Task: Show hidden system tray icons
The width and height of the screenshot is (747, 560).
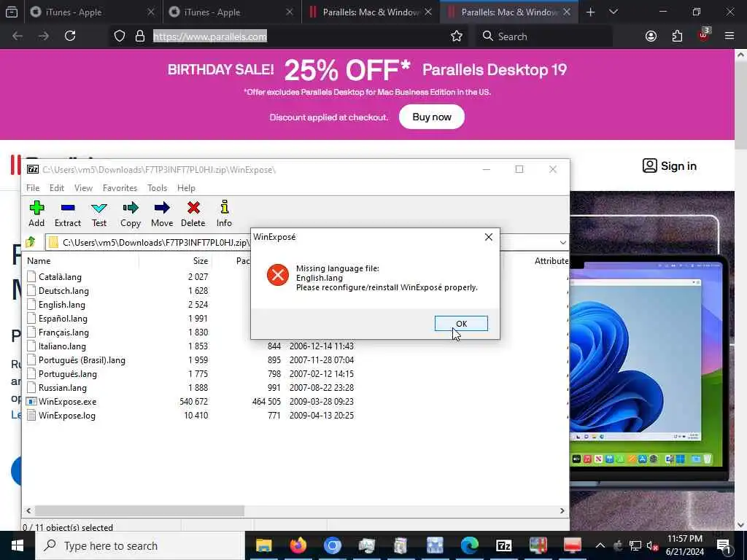Action: (600, 545)
